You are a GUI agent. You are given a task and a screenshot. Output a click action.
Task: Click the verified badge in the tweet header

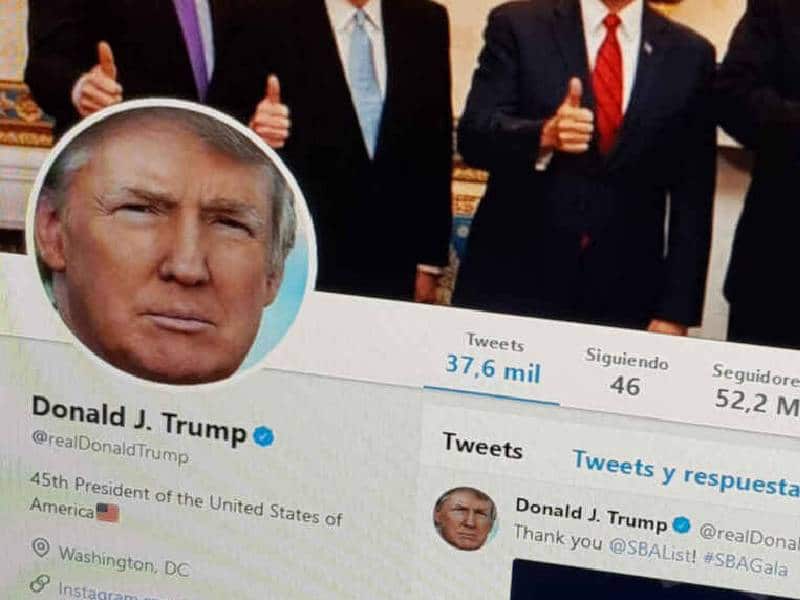pos(681,524)
